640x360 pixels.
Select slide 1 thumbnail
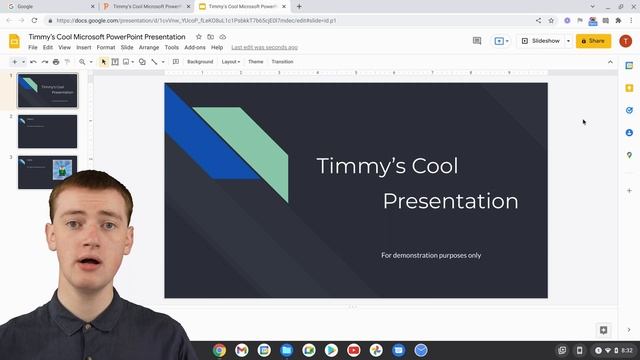tap(47, 91)
